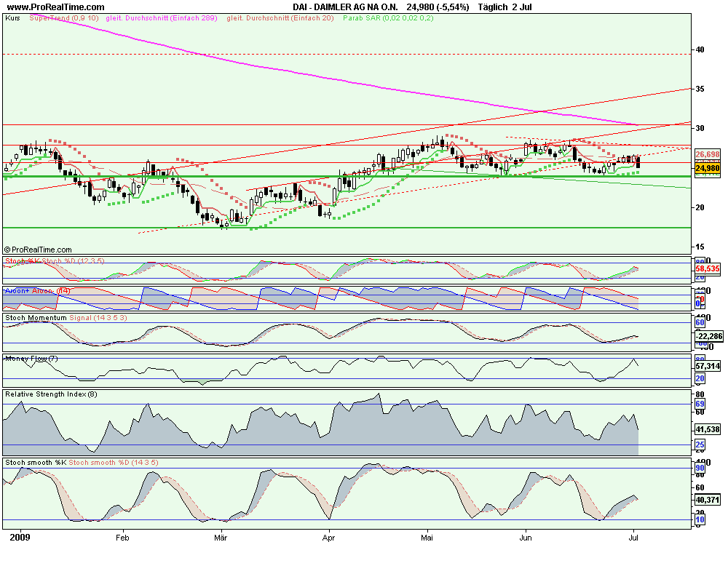Click the yellow 24,980 current price tag
This screenshot has width=728, height=582.
tap(708, 169)
